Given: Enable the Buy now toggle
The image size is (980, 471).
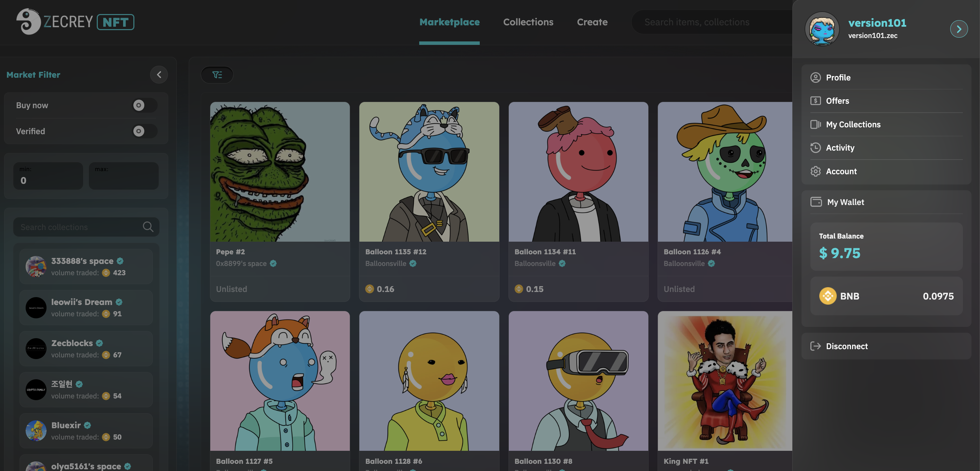Looking at the screenshot, I should coord(144,105).
